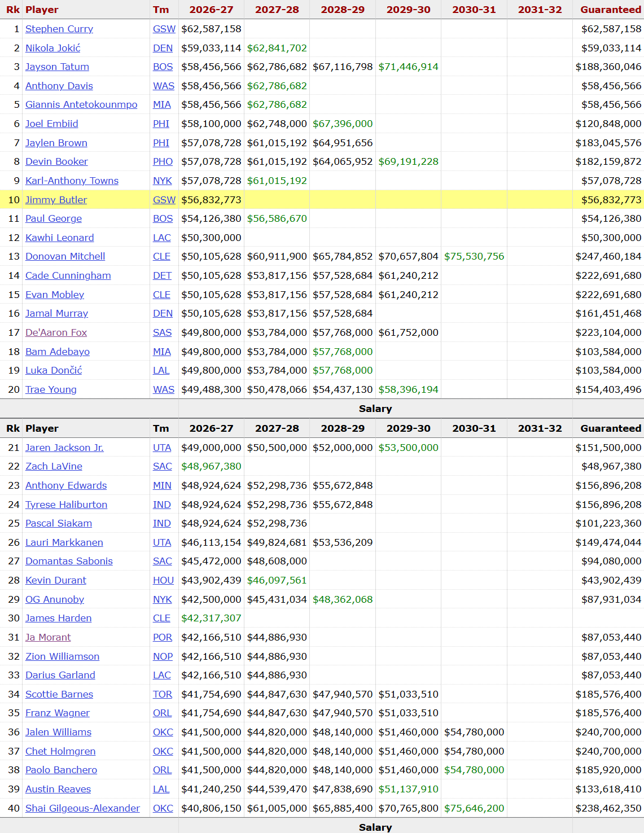Open DET team link for Cade Cunningham
Viewport: 644px width, 833px height.
click(162, 275)
